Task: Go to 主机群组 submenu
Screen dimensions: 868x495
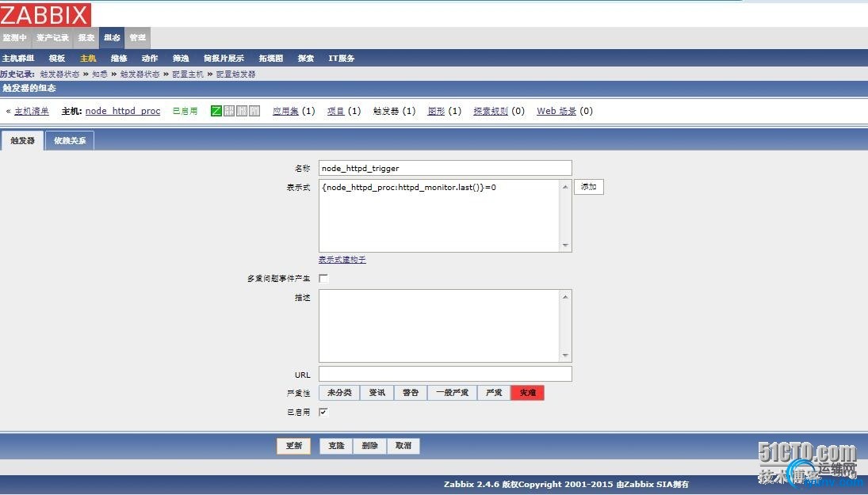Action: pyautogui.click(x=18, y=58)
